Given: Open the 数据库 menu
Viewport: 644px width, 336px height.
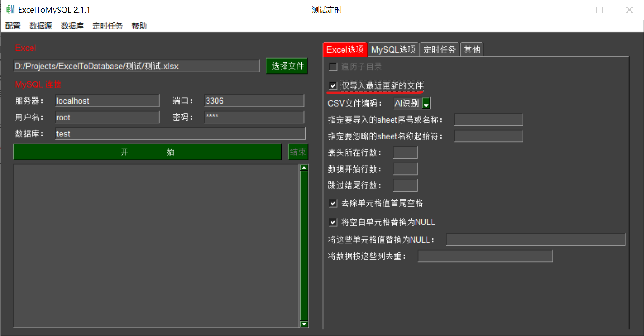Looking at the screenshot, I should coord(72,26).
